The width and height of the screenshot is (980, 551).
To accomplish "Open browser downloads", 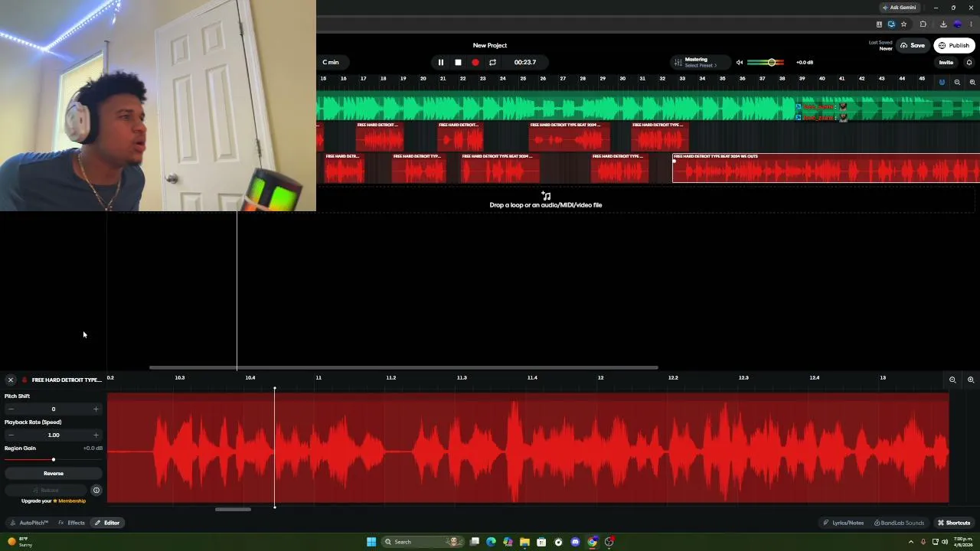I will [x=942, y=24].
